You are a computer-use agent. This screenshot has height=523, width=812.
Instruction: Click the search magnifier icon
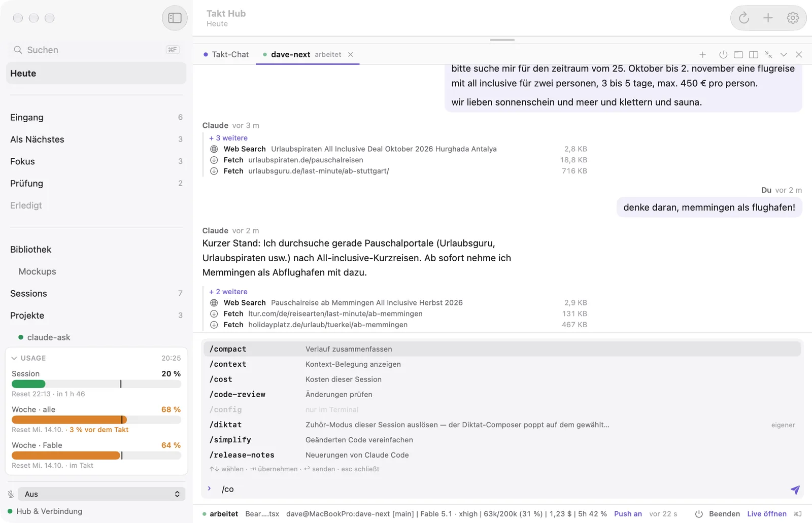coord(18,50)
